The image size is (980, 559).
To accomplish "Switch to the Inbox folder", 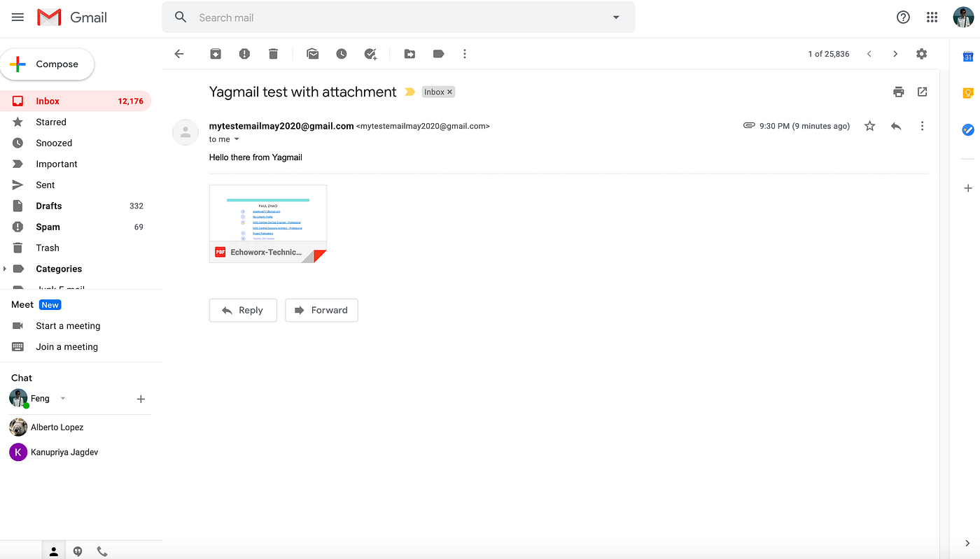I will point(47,101).
